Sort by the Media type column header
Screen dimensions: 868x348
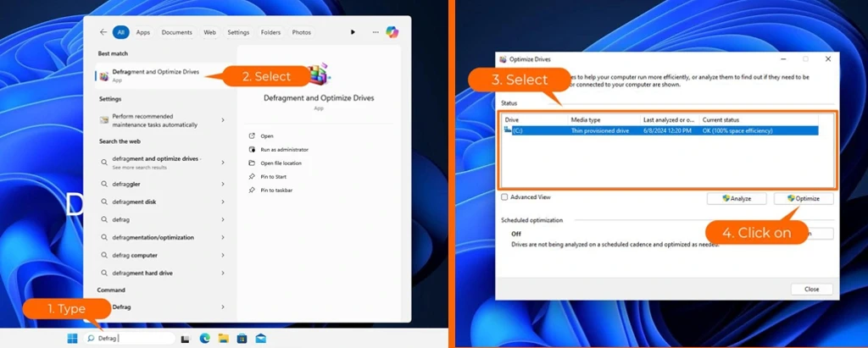(x=604, y=119)
